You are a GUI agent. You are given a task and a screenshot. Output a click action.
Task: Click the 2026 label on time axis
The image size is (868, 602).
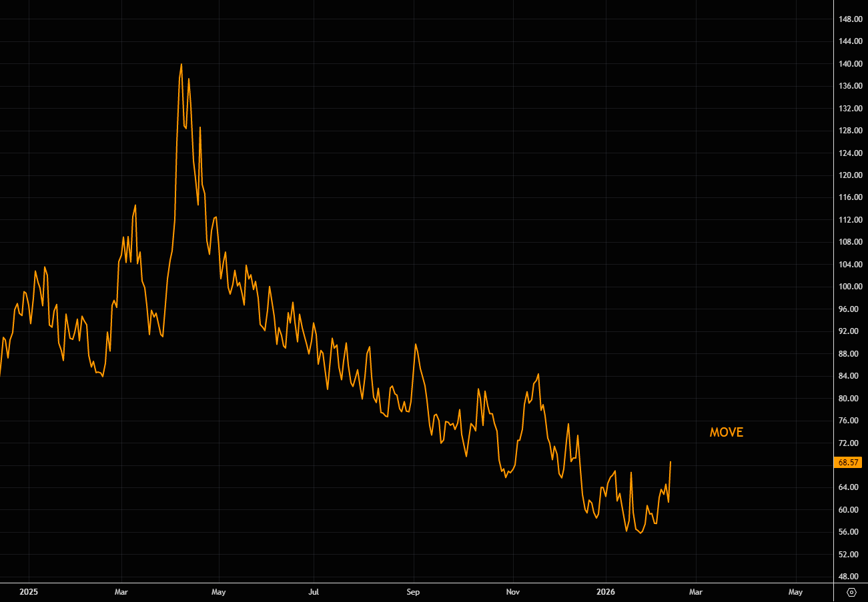605,591
